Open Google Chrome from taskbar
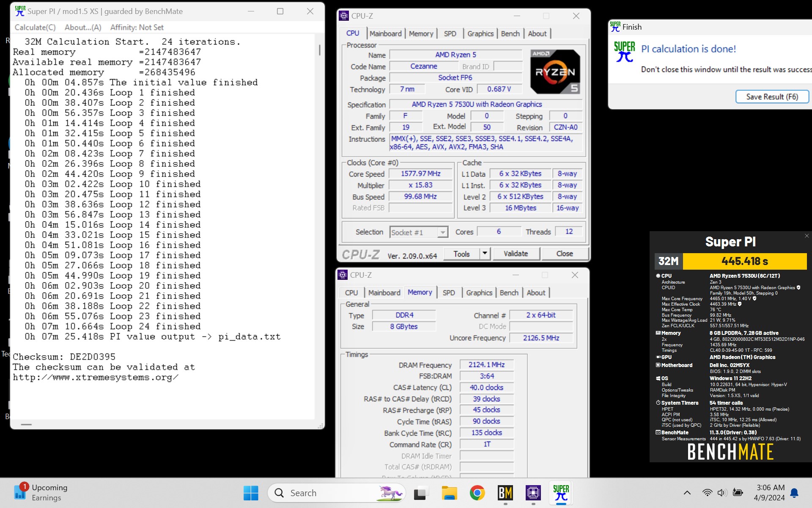The width and height of the screenshot is (812, 508). (477, 493)
